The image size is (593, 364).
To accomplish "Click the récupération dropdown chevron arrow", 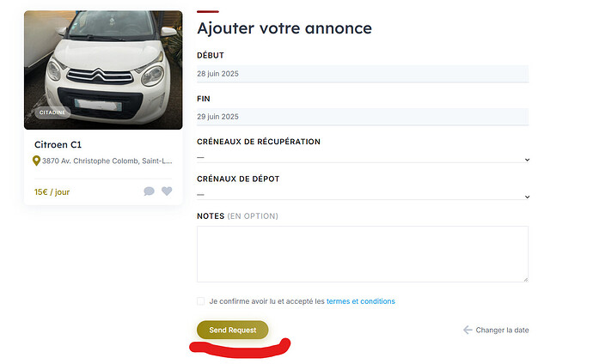I will (x=527, y=160).
